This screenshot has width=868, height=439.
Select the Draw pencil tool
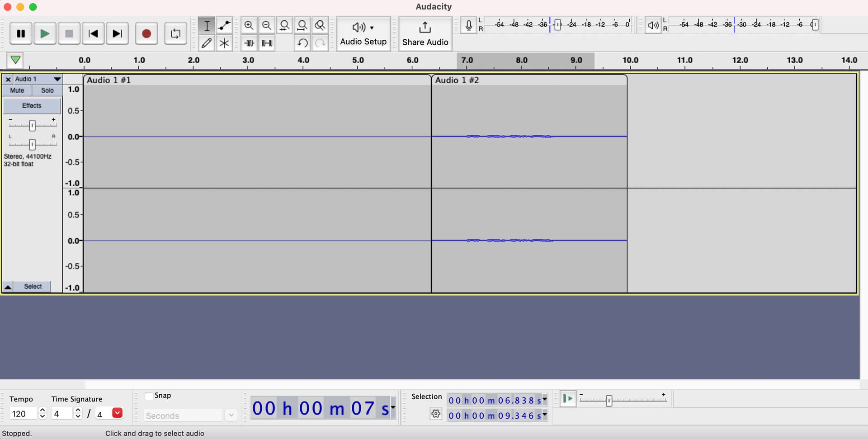207,43
